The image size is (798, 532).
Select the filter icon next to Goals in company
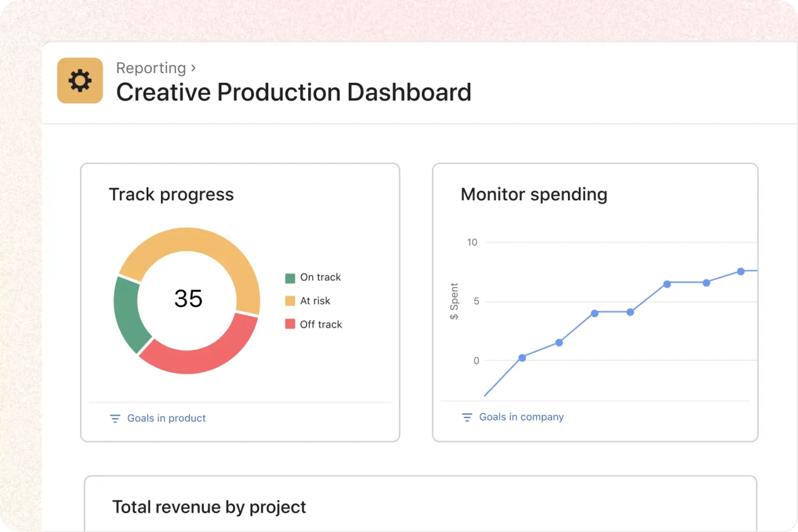coord(467,417)
